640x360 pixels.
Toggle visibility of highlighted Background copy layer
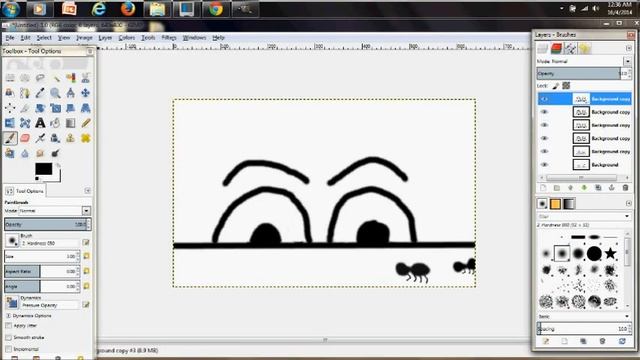click(x=544, y=99)
